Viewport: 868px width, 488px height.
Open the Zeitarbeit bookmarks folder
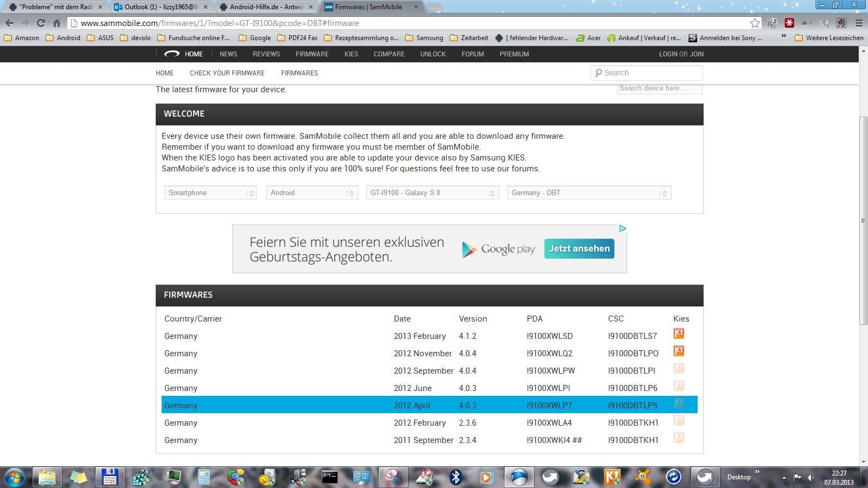469,38
